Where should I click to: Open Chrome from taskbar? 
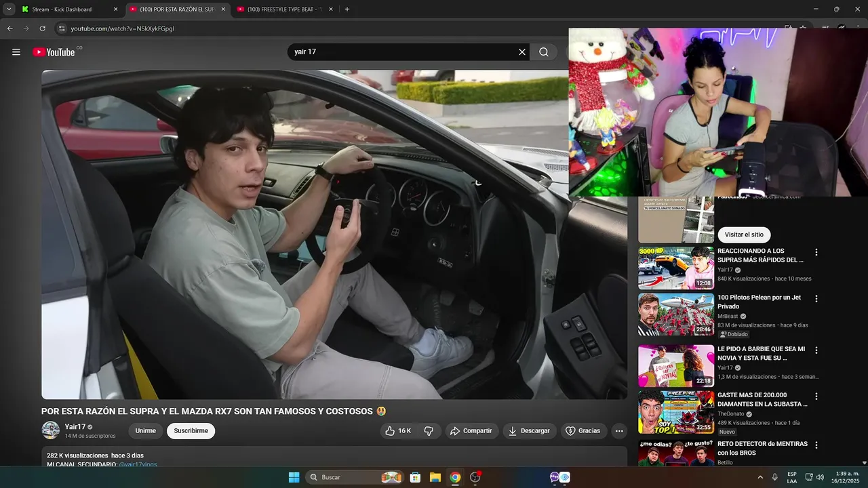tap(455, 477)
